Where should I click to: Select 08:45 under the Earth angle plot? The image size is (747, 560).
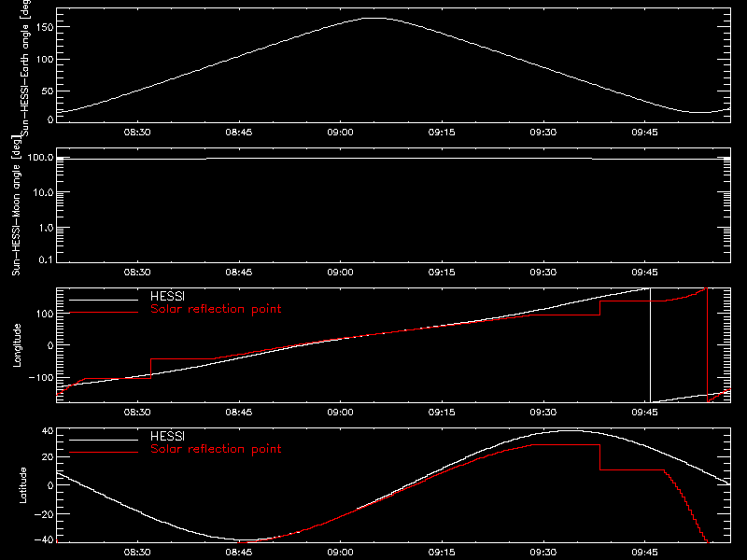[x=239, y=132]
